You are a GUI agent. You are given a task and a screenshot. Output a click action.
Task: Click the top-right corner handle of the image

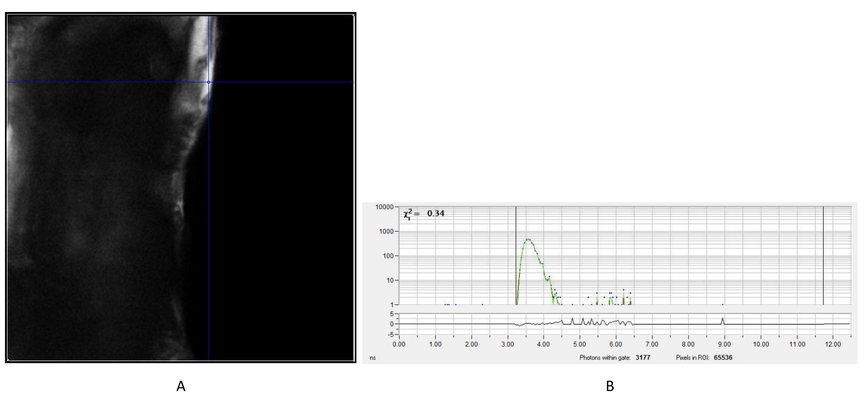click(353, 15)
